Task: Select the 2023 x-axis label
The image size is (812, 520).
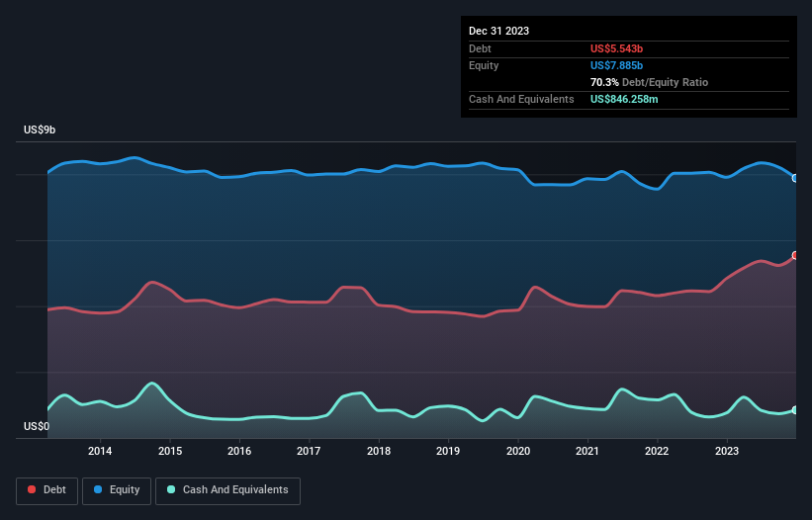Action: click(727, 452)
